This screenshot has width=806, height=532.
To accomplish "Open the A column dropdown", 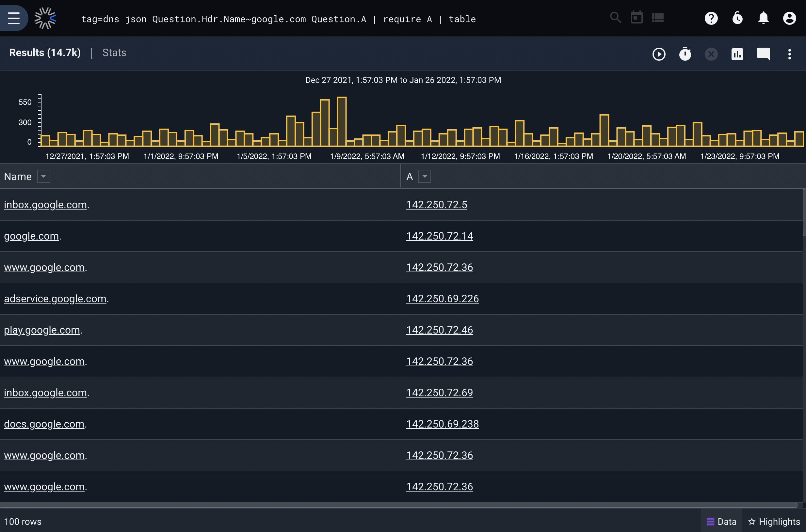I will click(424, 177).
